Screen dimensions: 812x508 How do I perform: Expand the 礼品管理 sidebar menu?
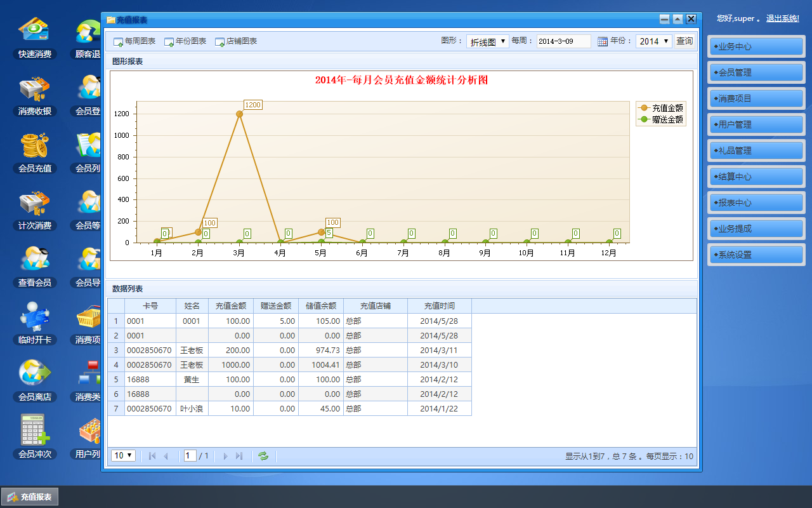[756, 150]
